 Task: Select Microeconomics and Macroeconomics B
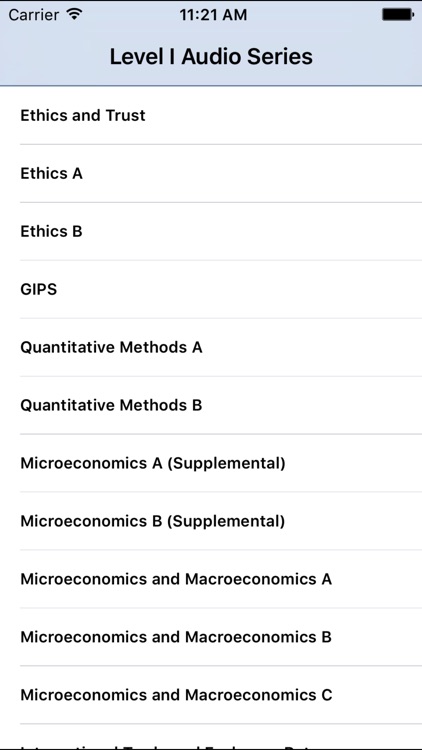[211, 637]
